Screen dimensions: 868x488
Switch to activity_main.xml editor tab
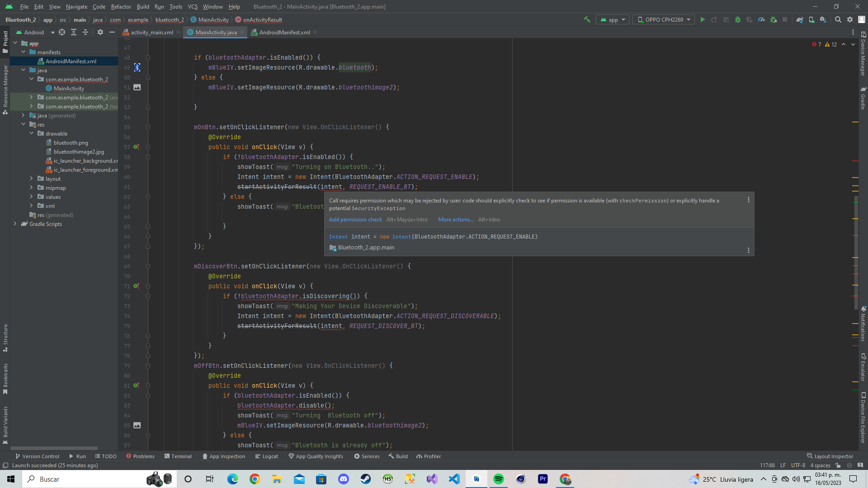click(151, 32)
